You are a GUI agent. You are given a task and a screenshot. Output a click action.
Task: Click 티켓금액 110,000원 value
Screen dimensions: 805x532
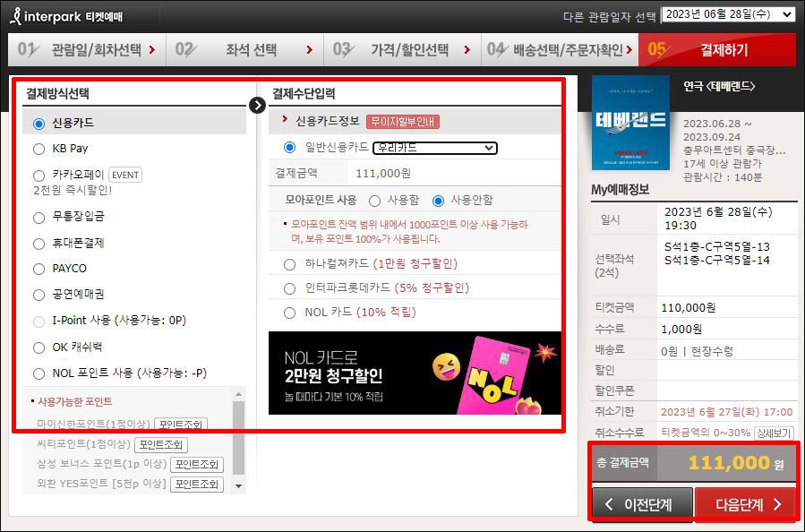pyautogui.click(x=689, y=308)
